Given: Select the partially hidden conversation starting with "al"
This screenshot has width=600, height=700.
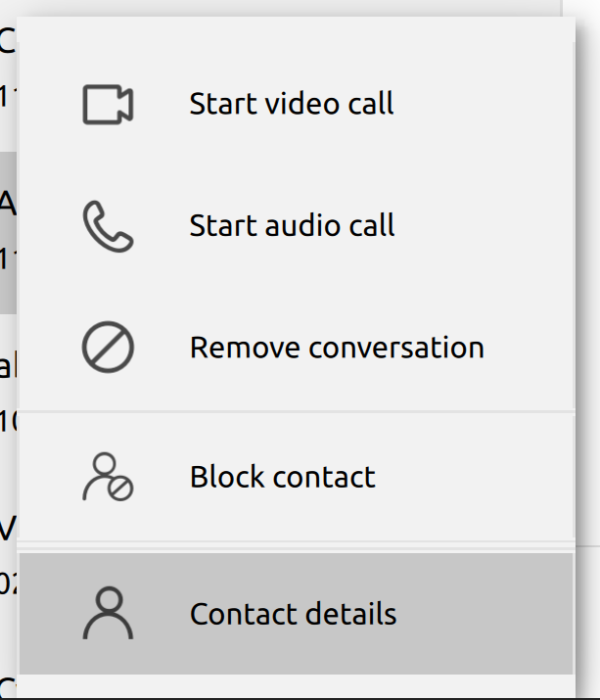Looking at the screenshot, I should pyautogui.click(x=8, y=393).
